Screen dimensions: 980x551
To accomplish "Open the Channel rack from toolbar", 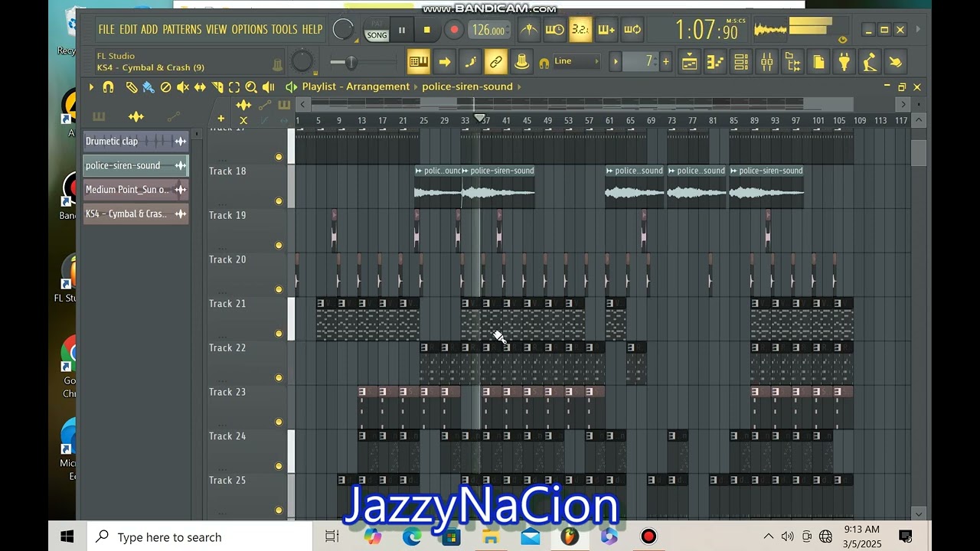I will (741, 62).
